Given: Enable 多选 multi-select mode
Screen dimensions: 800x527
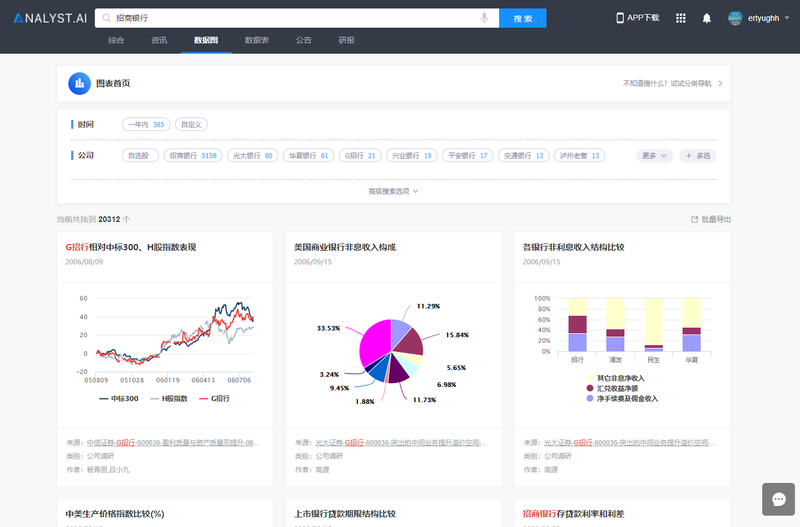Looking at the screenshot, I should [x=697, y=156].
